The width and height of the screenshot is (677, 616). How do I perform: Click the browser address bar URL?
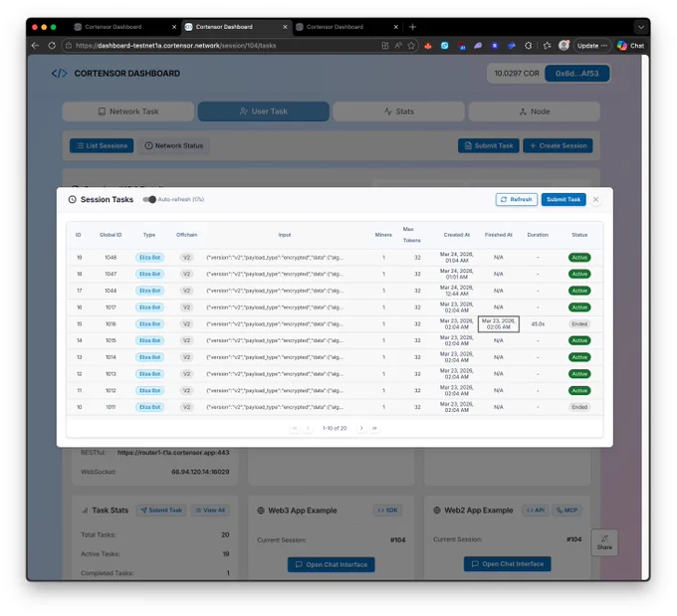click(x=176, y=46)
